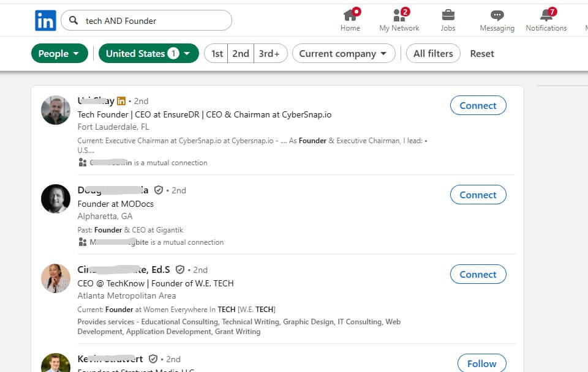Click the search magnifier icon
The width and height of the screenshot is (588, 372).
point(73,20)
